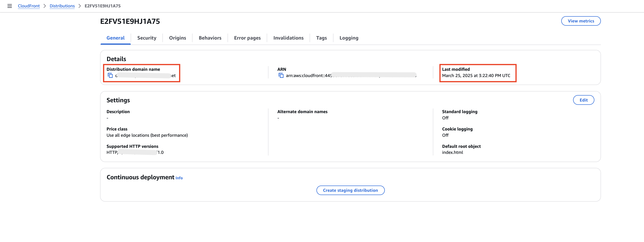Click the Supported HTTP versions label
Image resolution: width=644 pixels, height=242 pixels.
pyautogui.click(x=132, y=146)
